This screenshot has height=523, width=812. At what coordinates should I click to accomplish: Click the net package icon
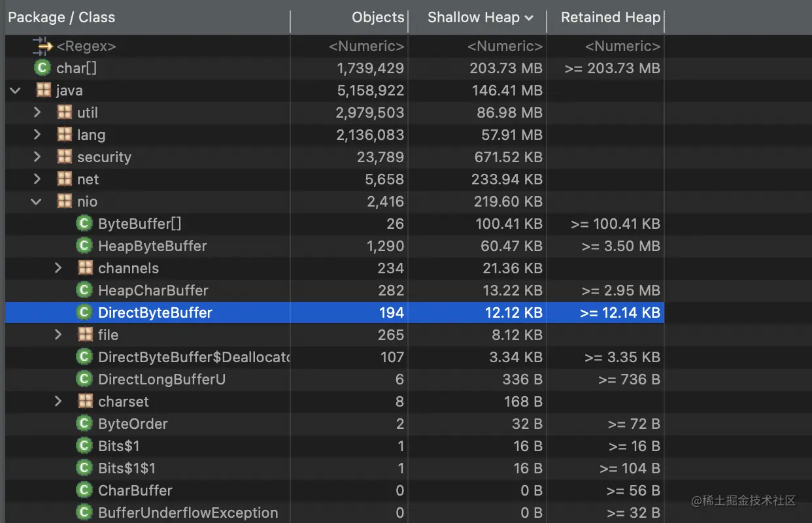(64, 179)
